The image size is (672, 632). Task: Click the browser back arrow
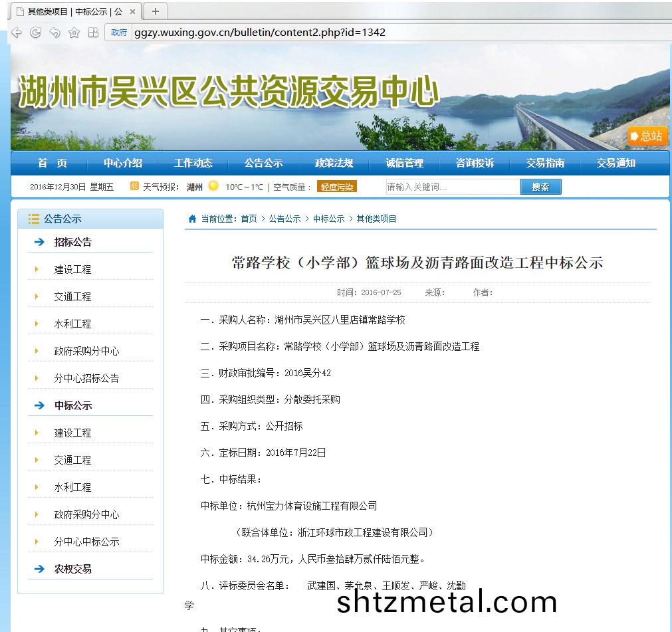pyautogui.click(x=17, y=32)
